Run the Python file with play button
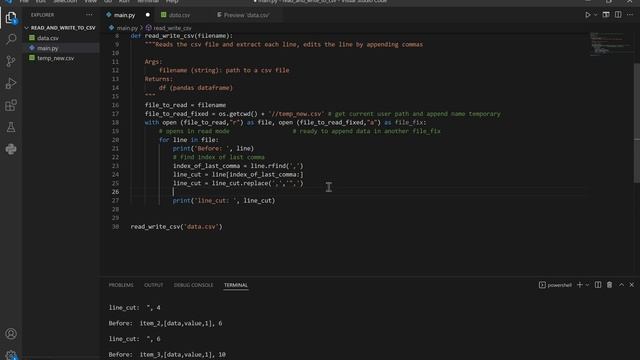The image size is (640, 360). [587, 15]
